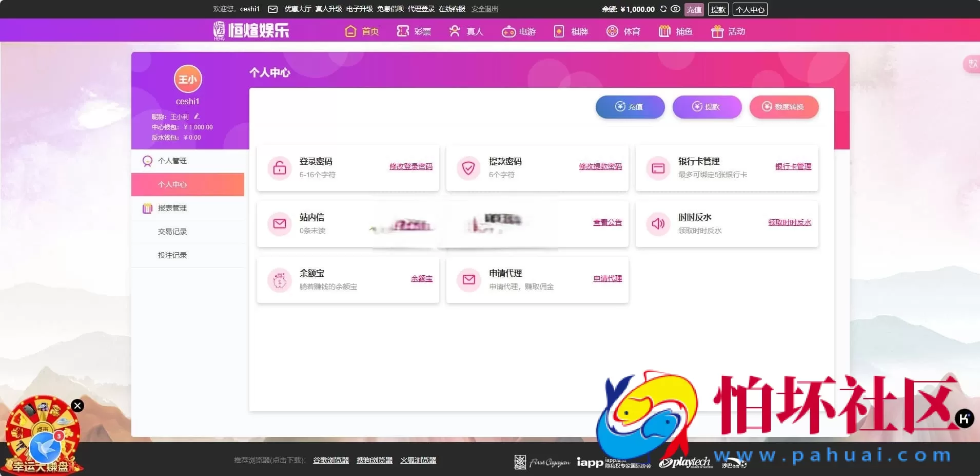Click the 领取时时反水 rebate link
Image resolution: width=980 pixels, height=476 pixels.
pyautogui.click(x=789, y=222)
